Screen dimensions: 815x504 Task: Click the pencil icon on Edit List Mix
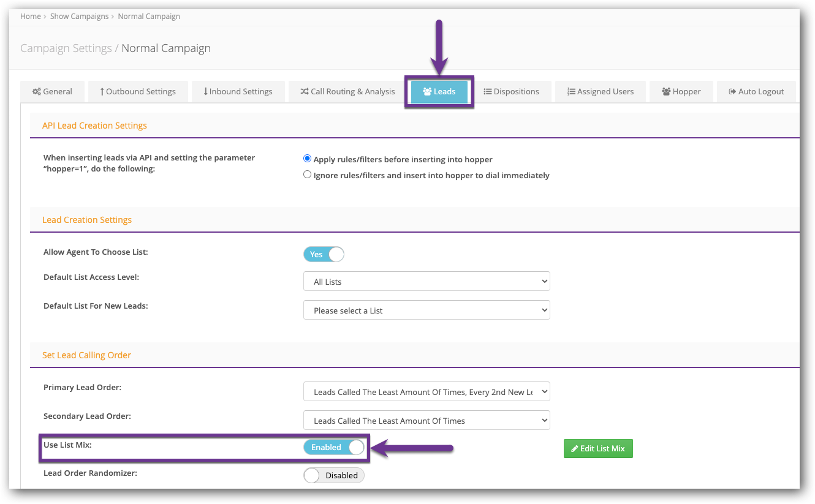[x=575, y=449]
